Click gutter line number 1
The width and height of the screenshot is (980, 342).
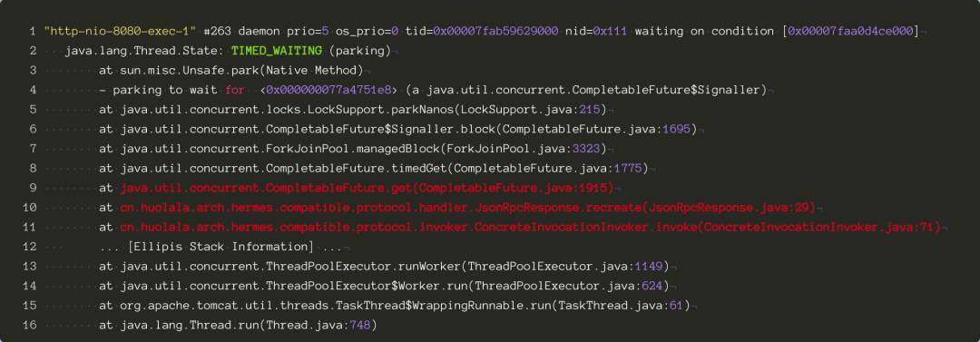click(x=33, y=31)
